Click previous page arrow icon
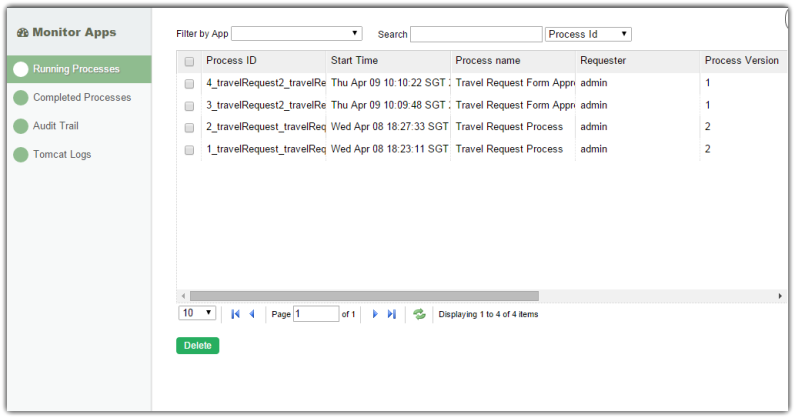Image resolution: width=795 pixels, height=418 pixels. tap(252, 314)
